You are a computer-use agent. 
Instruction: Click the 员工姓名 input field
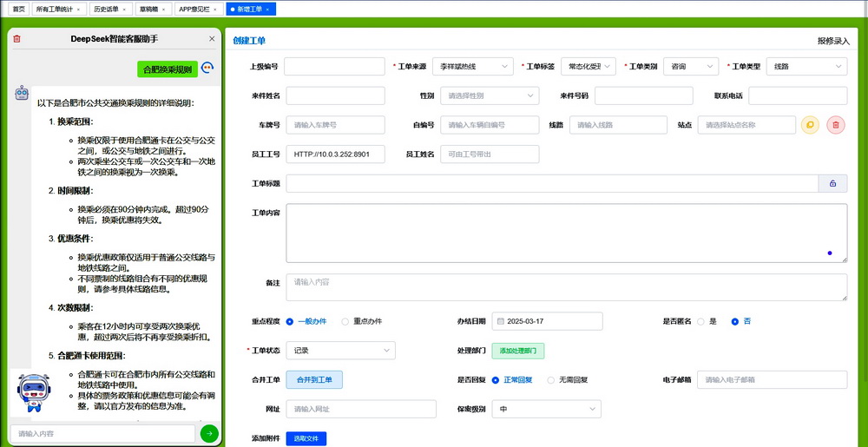click(490, 154)
